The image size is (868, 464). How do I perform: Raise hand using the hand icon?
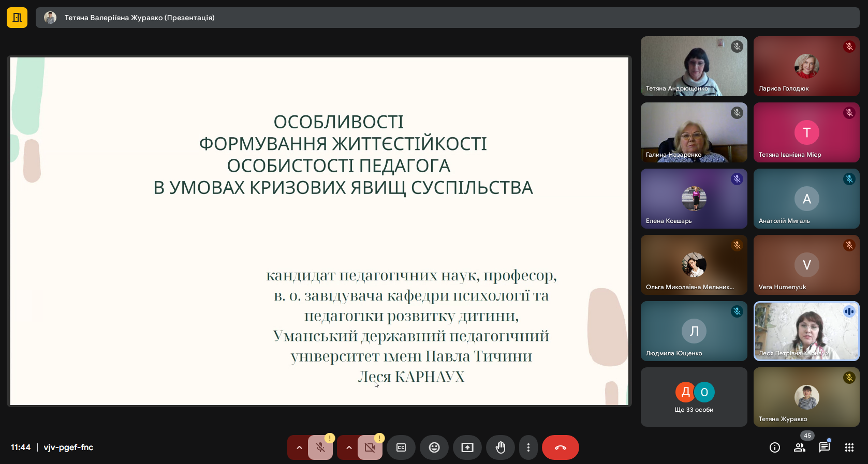[x=501, y=447]
